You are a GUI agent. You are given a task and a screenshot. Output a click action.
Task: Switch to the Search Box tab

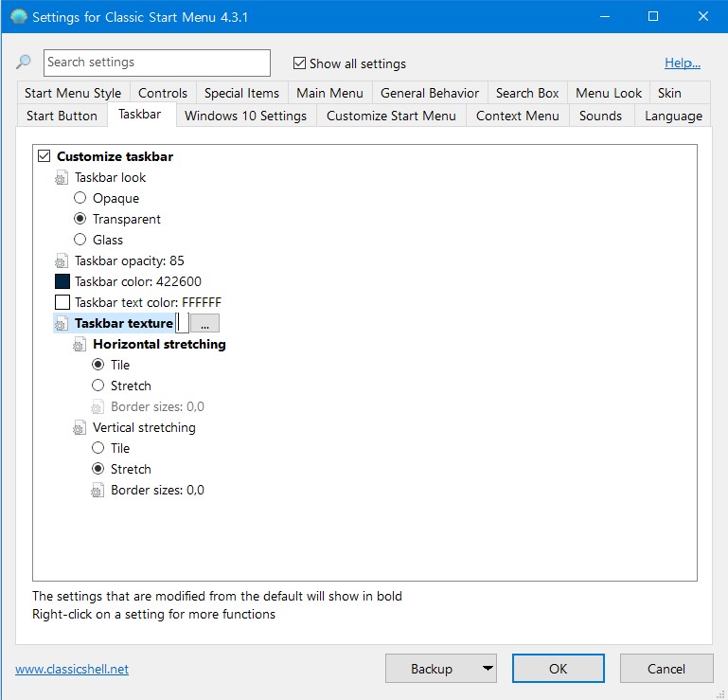click(527, 93)
